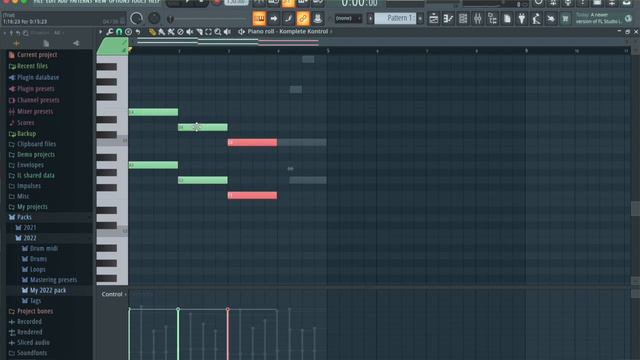The height and width of the screenshot is (360, 640).
Task: Click the Pattern 1 selector field
Action: [395, 18]
